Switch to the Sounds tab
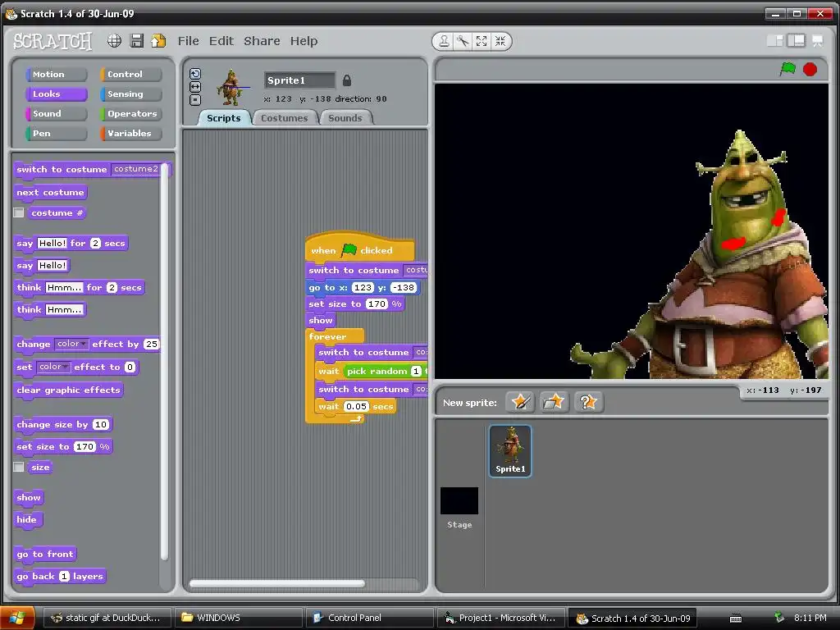This screenshot has width=840, height=630. (x=345, y=118)
